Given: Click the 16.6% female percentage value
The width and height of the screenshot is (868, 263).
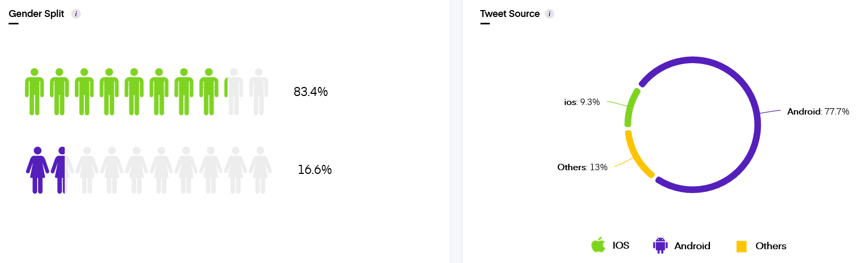Looking at the screenshot, I should click(314, 170).
